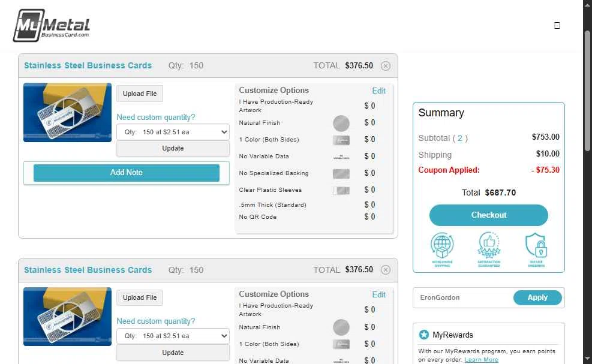Click the Coupon Applied label

click(x=449, y=170)
